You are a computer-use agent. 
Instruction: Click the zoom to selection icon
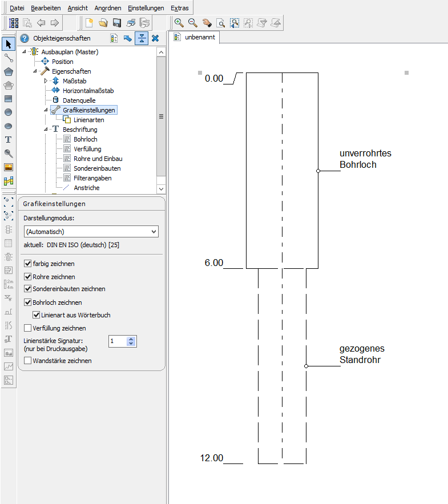point(235,23)
